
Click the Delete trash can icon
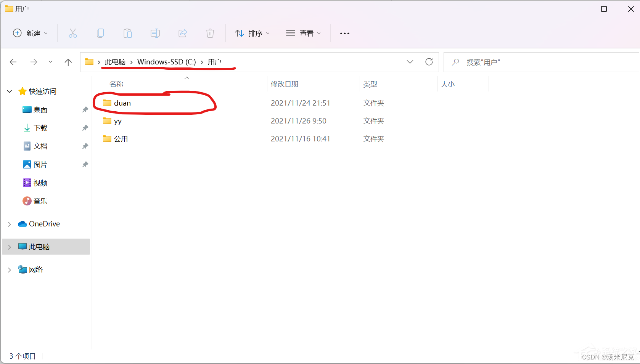[210, 34]
